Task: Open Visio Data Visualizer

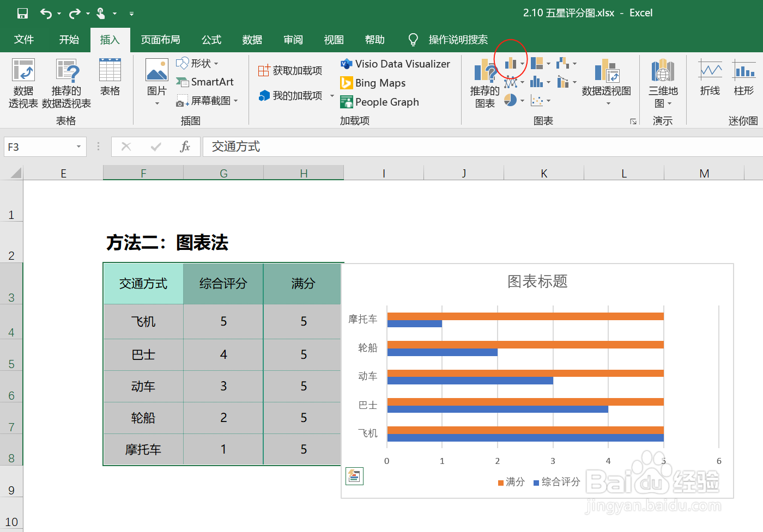Action: [396, 64]
